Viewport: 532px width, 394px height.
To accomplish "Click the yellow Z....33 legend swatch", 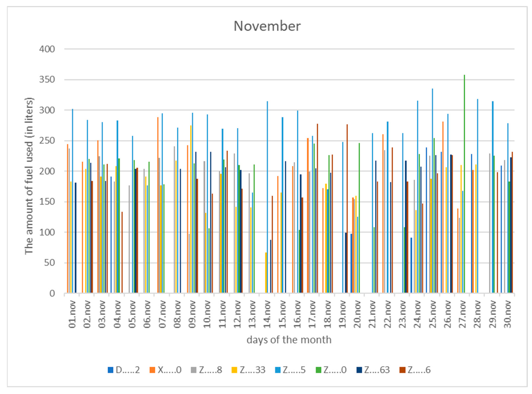I will [x=235, y=370].
